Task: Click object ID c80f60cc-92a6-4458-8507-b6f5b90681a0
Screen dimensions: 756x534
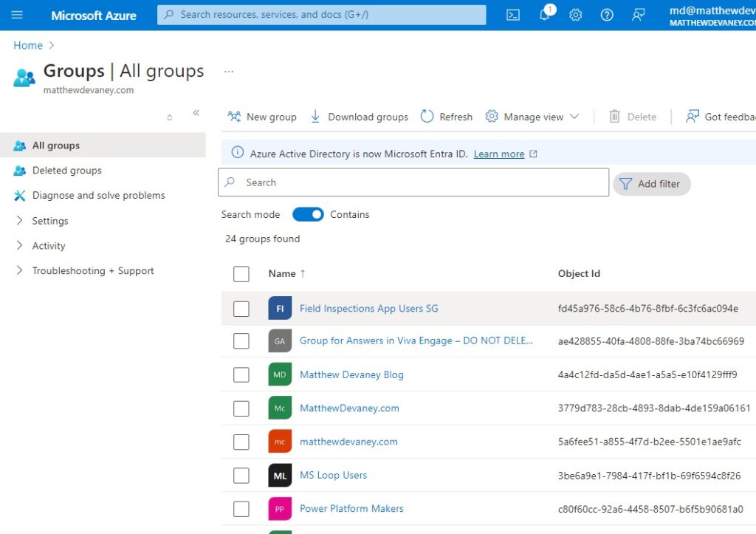Action: pyautogui.click(x=650, y=509)
